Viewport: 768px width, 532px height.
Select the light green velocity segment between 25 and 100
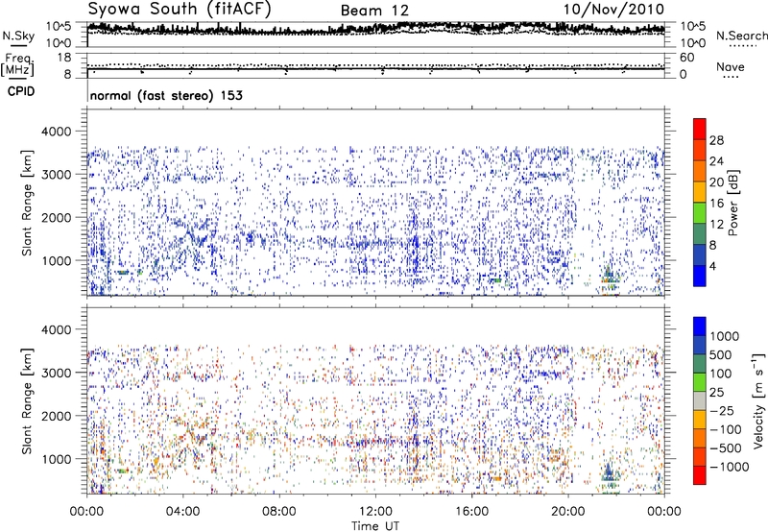700,382
